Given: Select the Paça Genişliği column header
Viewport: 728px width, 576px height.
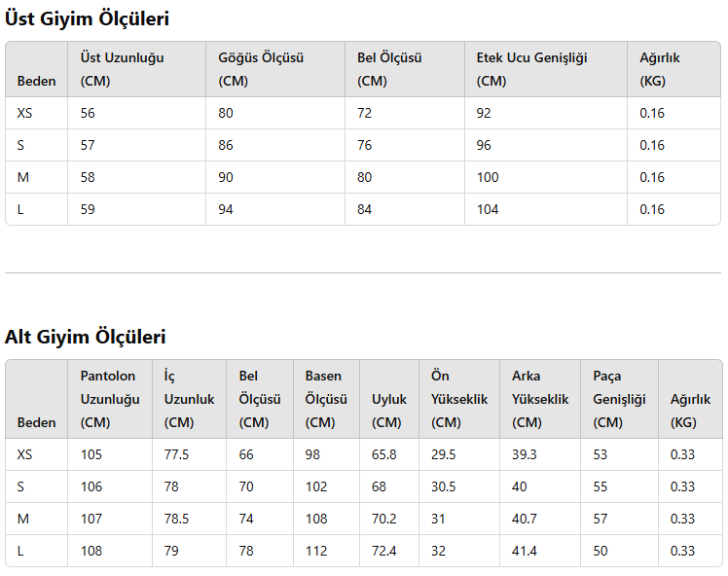Looking at the screenshot, I should point(619,399).
